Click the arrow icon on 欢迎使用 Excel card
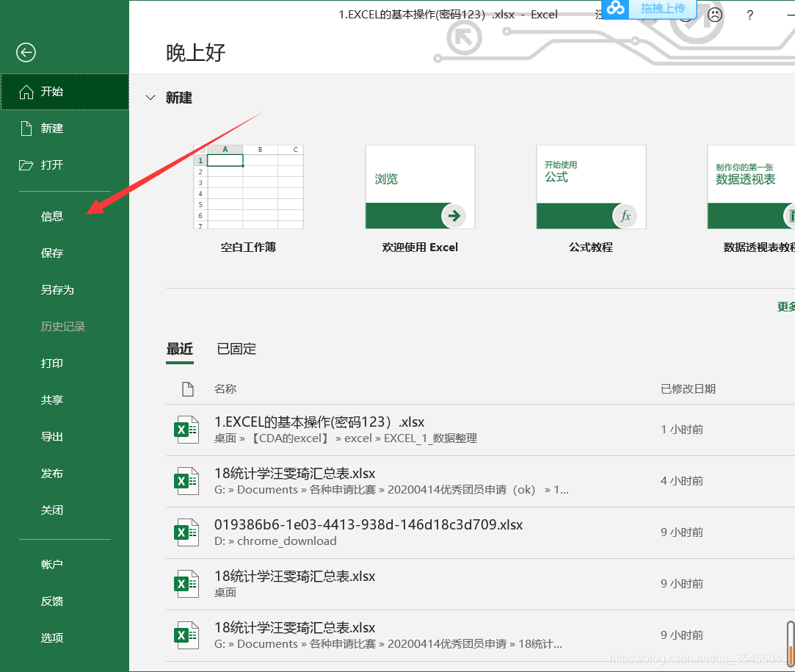795x672 pixels. click(454, 215)
